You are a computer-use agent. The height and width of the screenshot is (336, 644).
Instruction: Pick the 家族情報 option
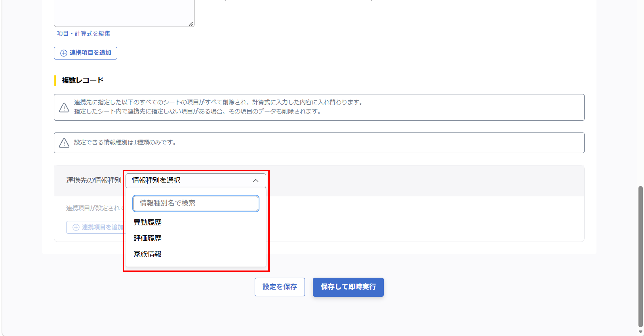(x=148, y=254)
